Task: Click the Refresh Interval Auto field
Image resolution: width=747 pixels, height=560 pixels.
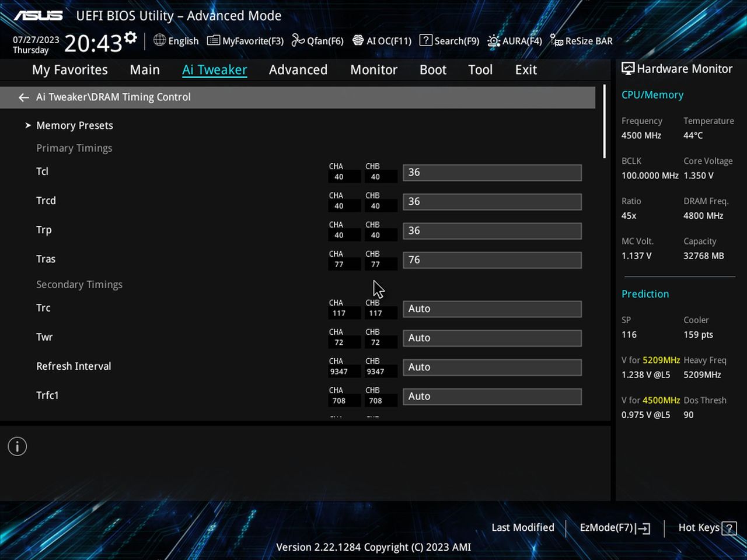Action: [x=492, y=367]
